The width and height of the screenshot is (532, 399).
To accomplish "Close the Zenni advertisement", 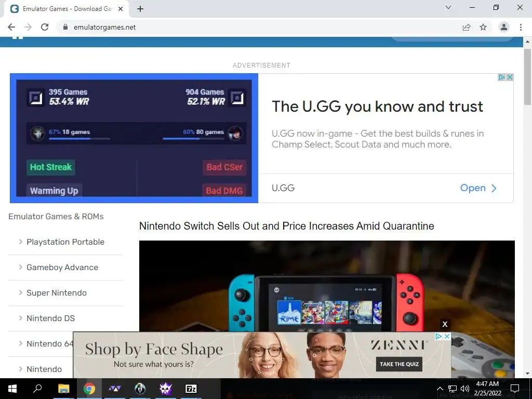I will pyautogui.click(x=447, y=336).
